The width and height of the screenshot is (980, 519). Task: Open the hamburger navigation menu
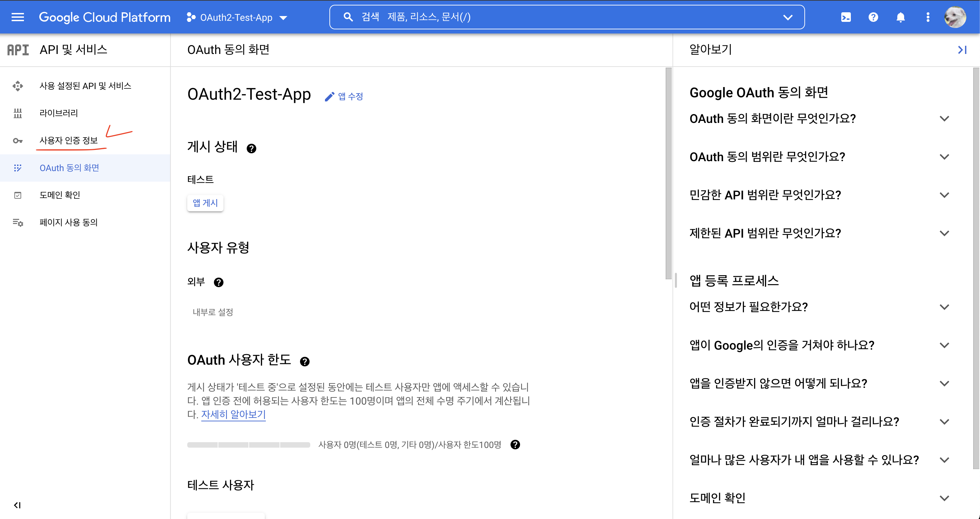pos(17,17)
